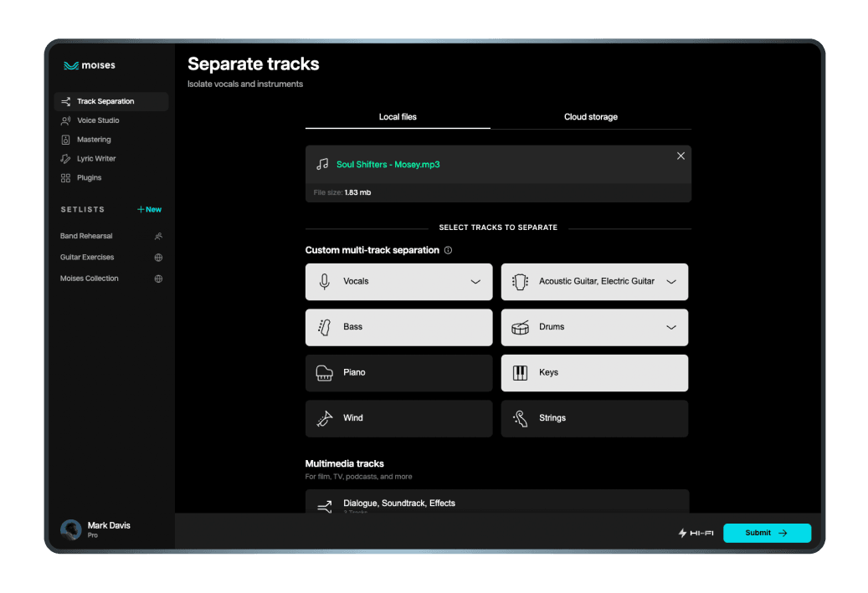Screen dimensions: 868x593
Task: Expand Acoustic Guitar, Electric Guitar dropdown chevron
Action: point(670,282)
